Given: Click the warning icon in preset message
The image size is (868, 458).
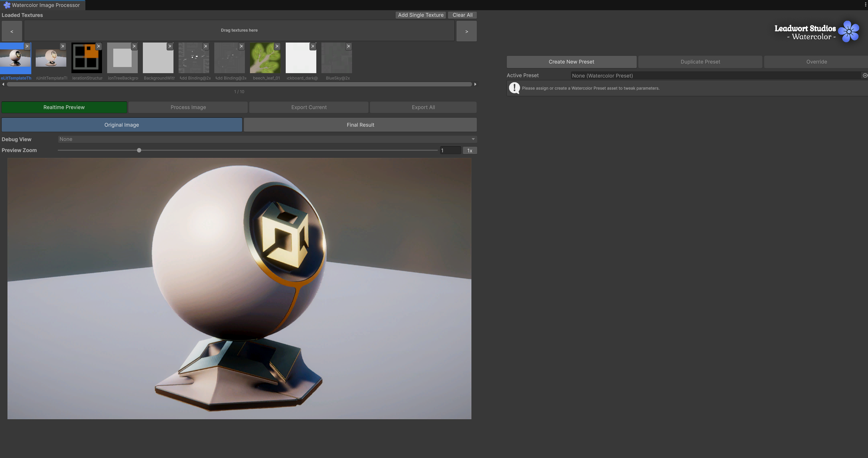Looking at the screenshot, I should tap(514, 88).
